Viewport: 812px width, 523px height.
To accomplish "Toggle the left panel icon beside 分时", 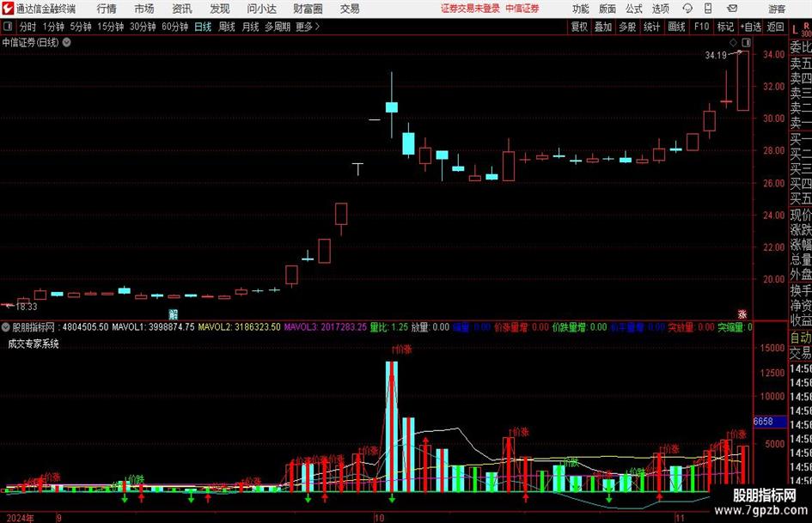I will (8, 27).
